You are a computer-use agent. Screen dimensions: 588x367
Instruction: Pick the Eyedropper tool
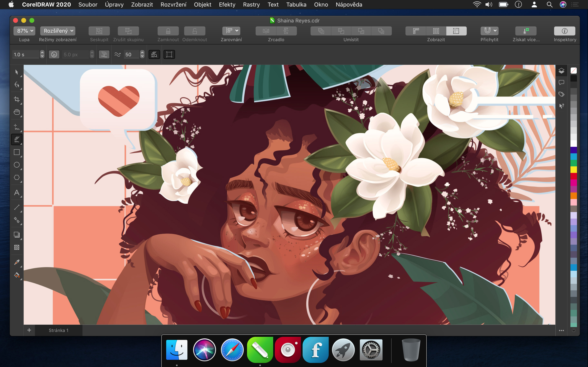coord(17,262)
